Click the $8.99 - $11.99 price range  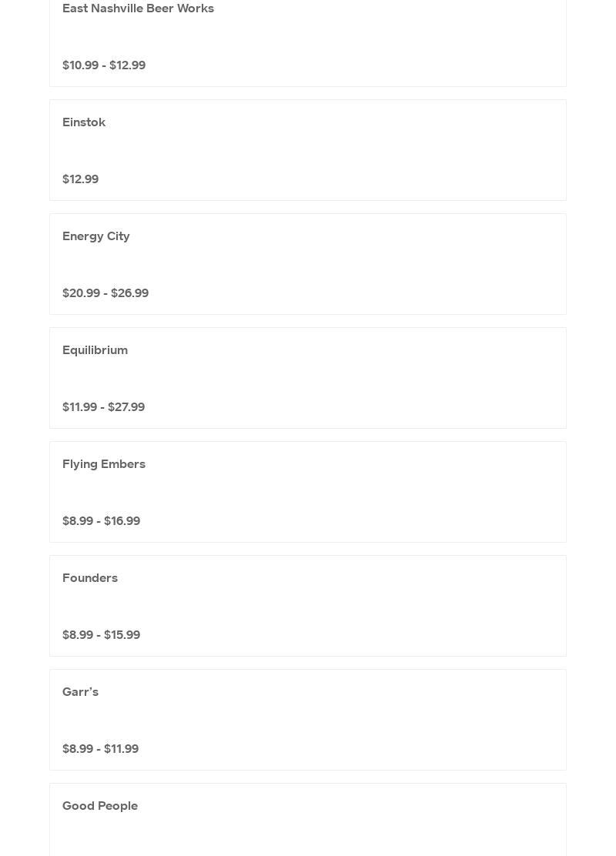(x=100, y=749)
